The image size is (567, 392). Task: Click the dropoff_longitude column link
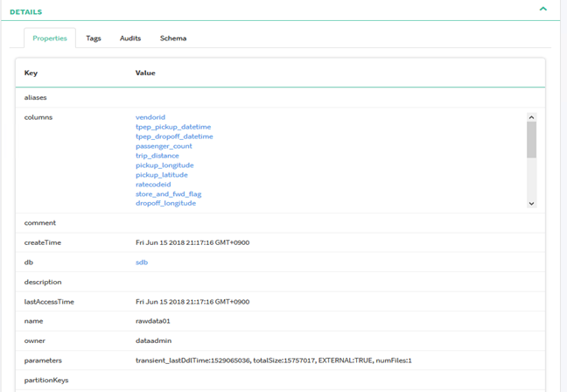(165, 203)
